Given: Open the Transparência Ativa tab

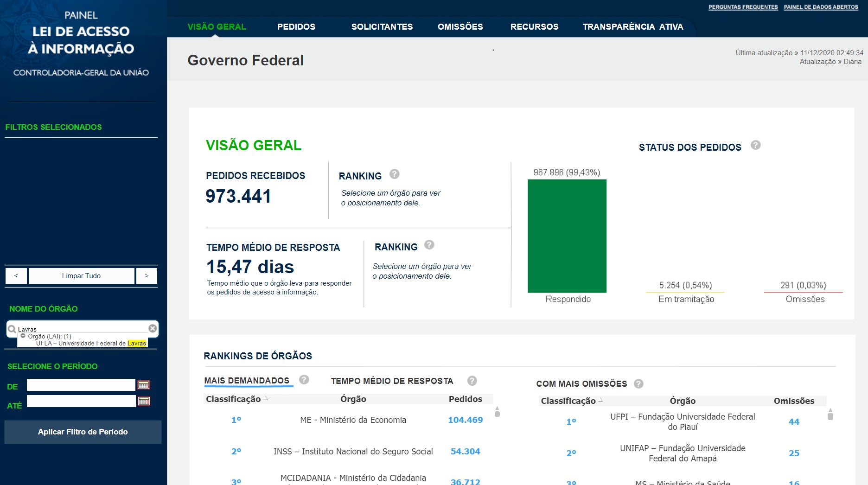Looking at the screenshot, I should click(x=632, y=27).
